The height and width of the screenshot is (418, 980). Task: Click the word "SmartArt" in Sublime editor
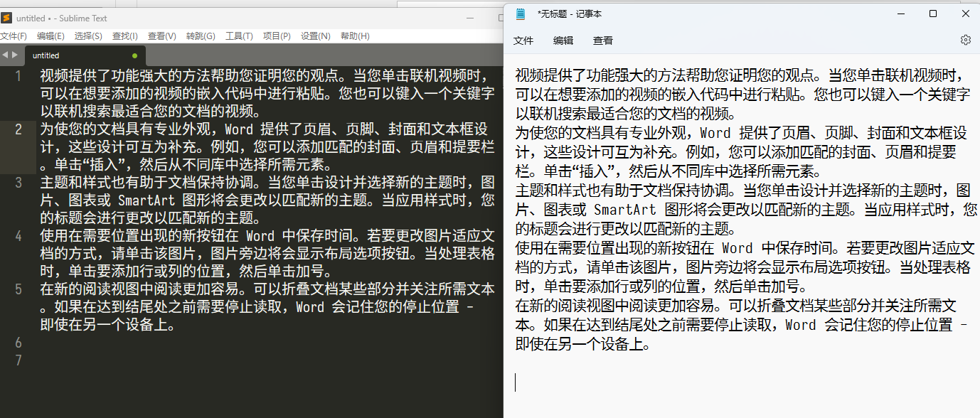pyautogui.click(x=147, y=200)
